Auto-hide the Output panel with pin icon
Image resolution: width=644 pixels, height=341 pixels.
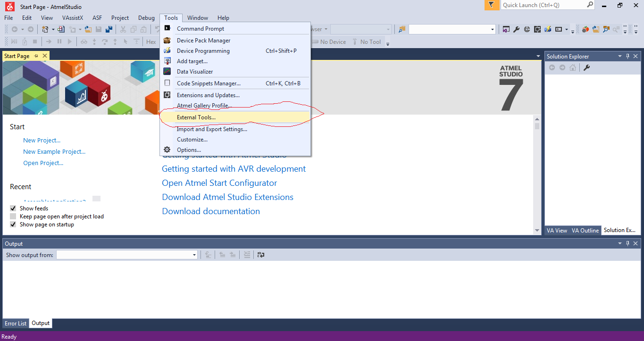627,243
